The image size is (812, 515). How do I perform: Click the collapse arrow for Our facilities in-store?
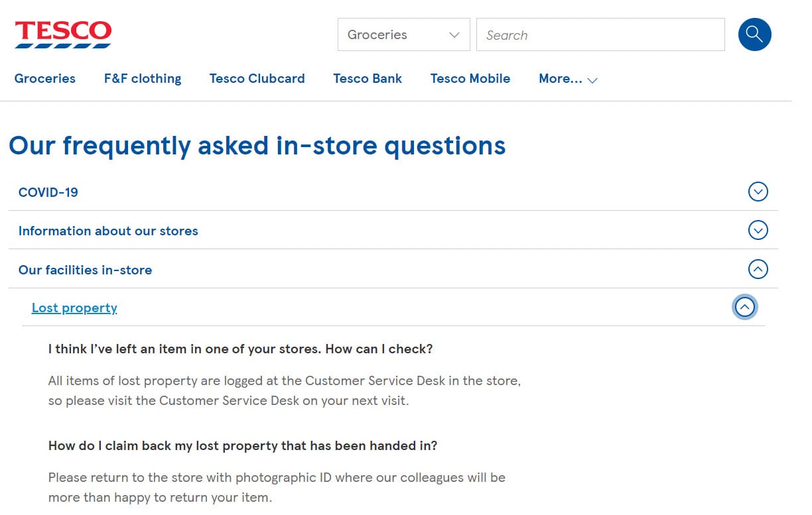pyautogui.click(x=758, y=269)
